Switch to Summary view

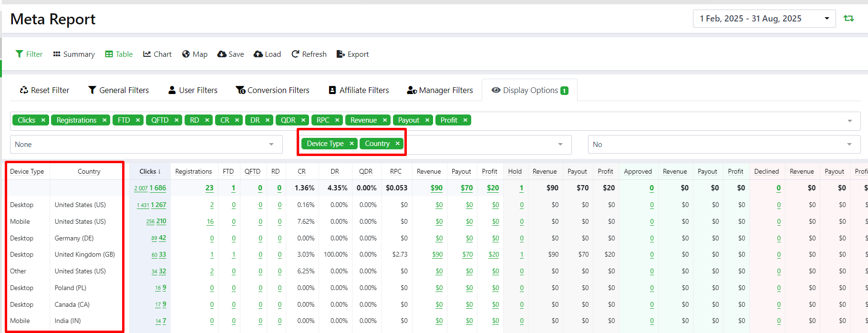pos(74,54)
